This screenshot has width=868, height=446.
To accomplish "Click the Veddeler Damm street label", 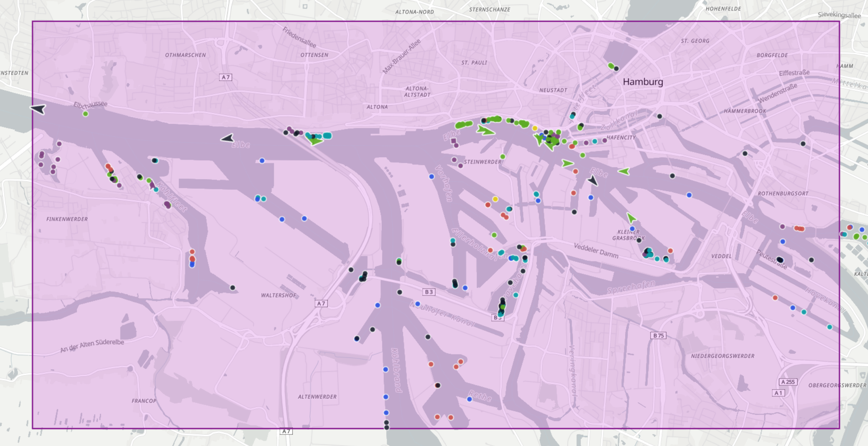I will 596,250.
